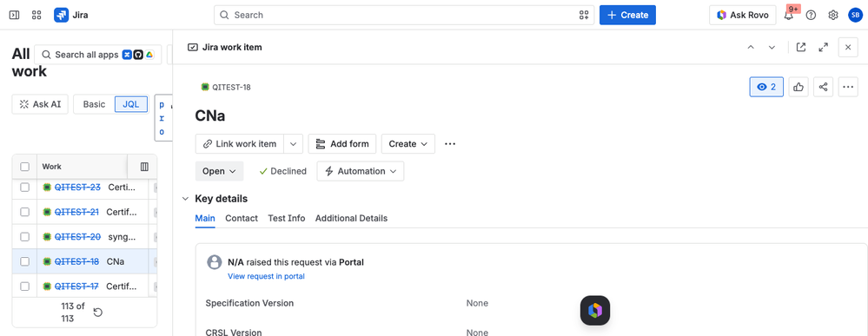Viewport: 868px width, 336px height.
Task: Click the QITEST-18 breadcrumb key
Action: (x=231, y=87)
